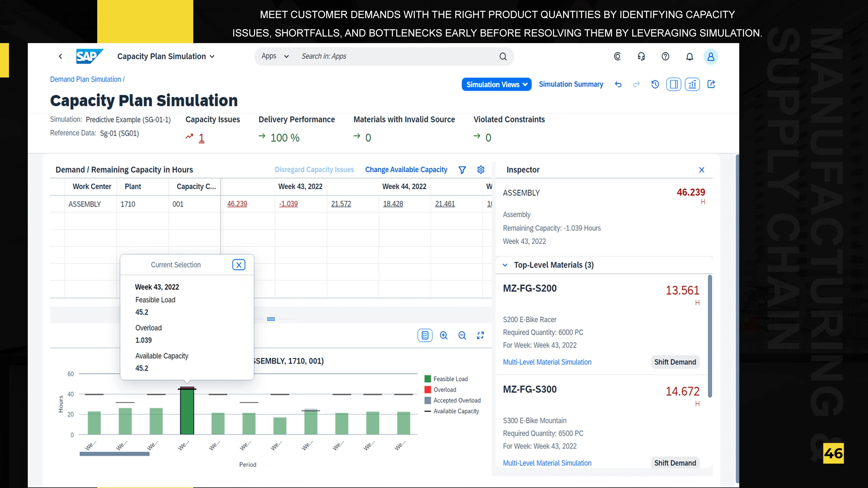This screenshot has width=868, height=488.
Task: Collapse the Top-Level Materials section
Action: [505, 265]
